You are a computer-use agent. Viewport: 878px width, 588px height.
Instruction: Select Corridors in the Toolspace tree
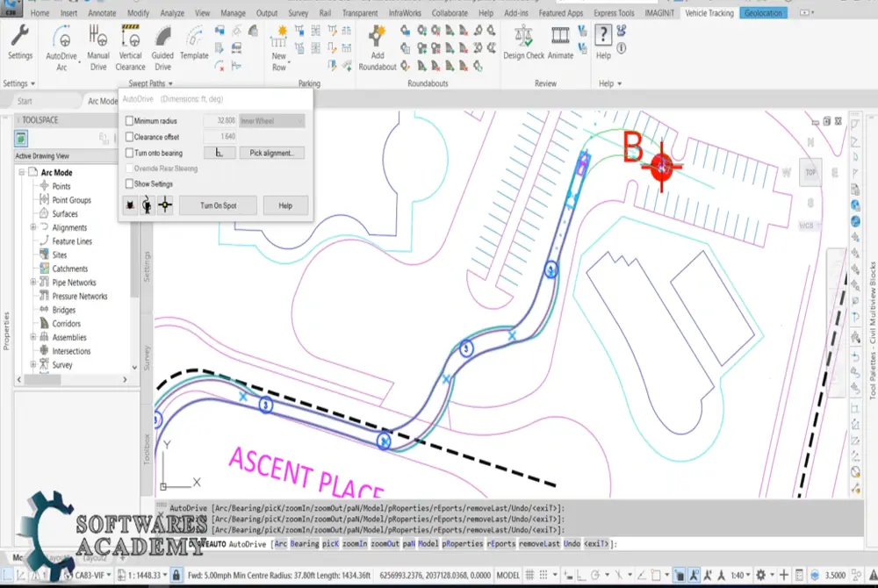click(66, 323)
